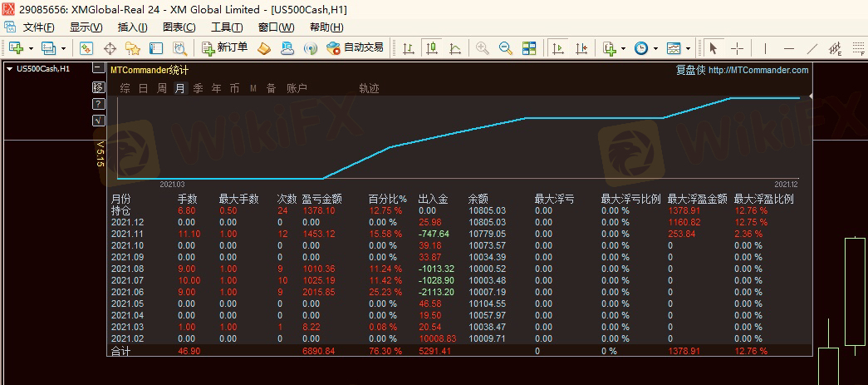The image size is (868, 385).
Task: Select the 周 weekly statistics tab
Action: click(162, 88)
